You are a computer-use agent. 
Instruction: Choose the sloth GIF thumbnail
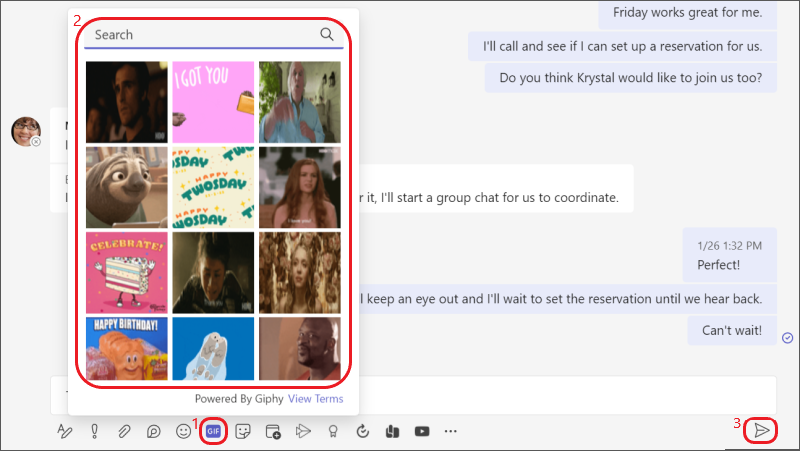point(127,187)
